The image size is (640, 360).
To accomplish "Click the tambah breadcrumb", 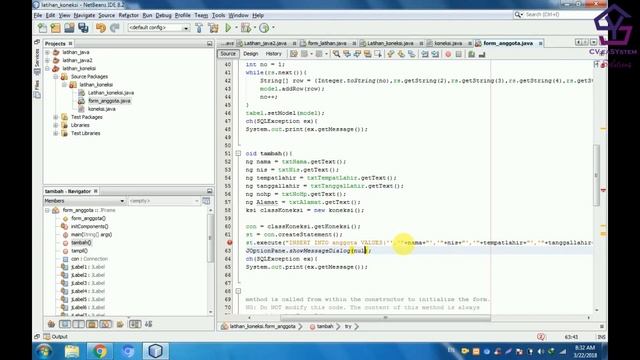I will pyautogui.click(x=325, y=327).
